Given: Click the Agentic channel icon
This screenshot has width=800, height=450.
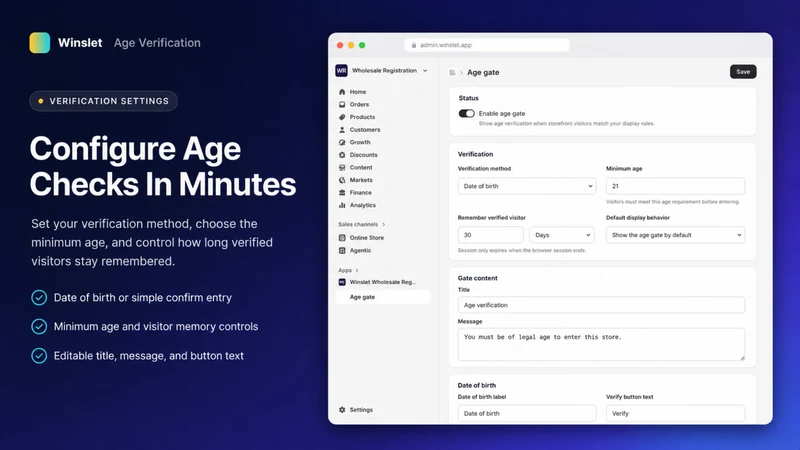Looking at the screenshot, I should click(342, 251).
